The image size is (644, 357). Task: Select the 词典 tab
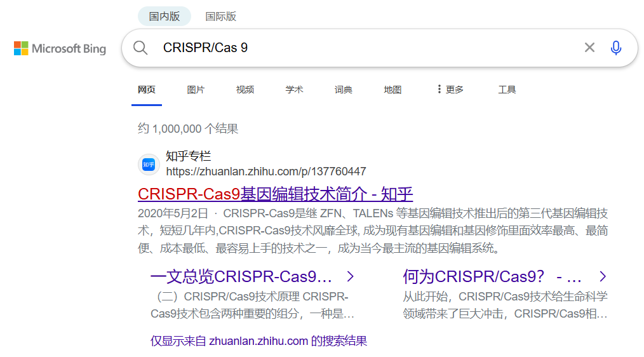coord(344,90)
